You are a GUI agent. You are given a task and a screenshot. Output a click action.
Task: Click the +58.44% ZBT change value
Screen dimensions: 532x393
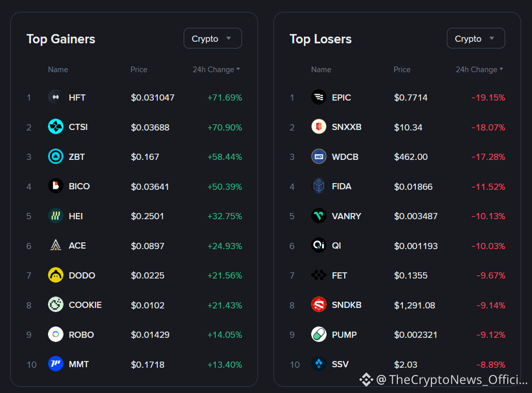(224, 157)
